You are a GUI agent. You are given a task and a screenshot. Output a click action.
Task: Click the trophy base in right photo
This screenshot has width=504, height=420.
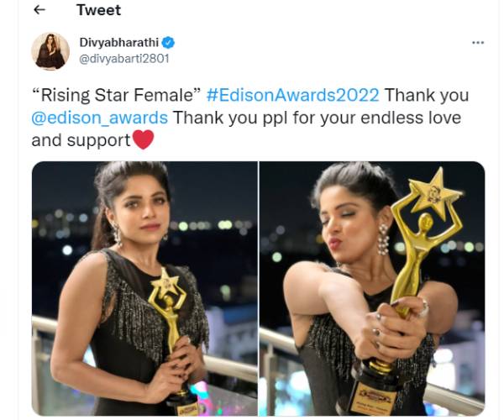tap(373, 393)
